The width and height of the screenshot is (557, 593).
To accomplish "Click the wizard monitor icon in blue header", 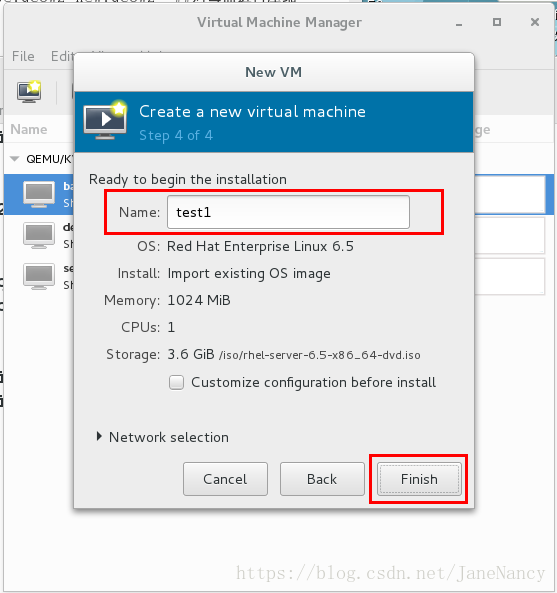I will (x=105, y=121).
